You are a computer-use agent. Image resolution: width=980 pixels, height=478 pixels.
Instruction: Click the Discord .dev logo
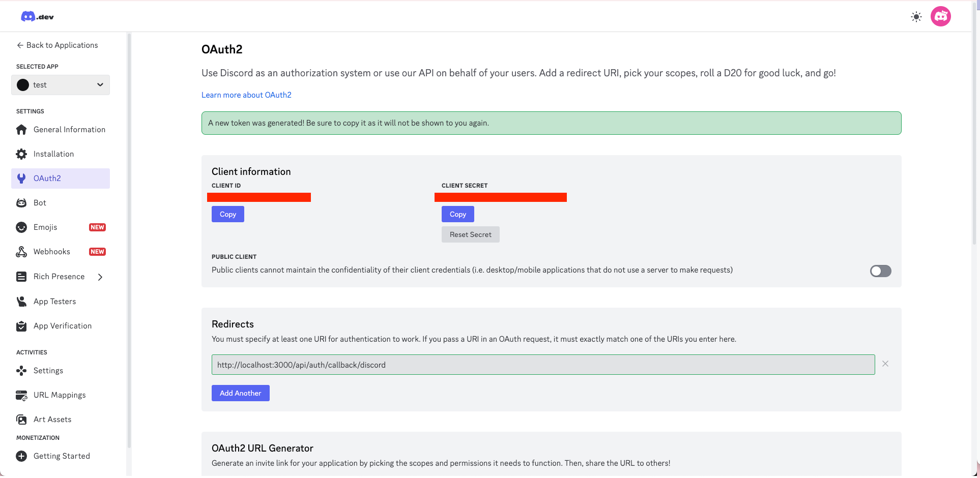(x=37, y=17)
